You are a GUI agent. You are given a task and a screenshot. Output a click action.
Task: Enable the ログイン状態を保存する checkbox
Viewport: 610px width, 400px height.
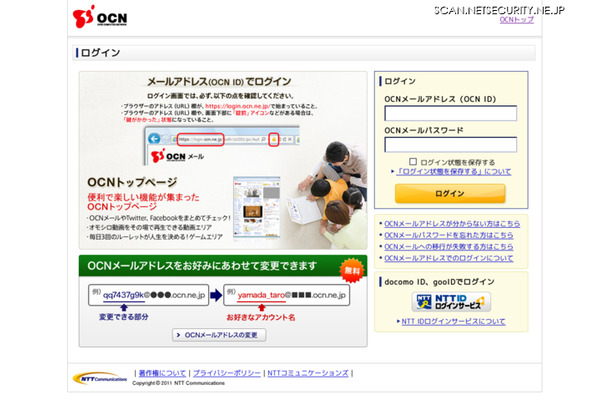(413, 161)
